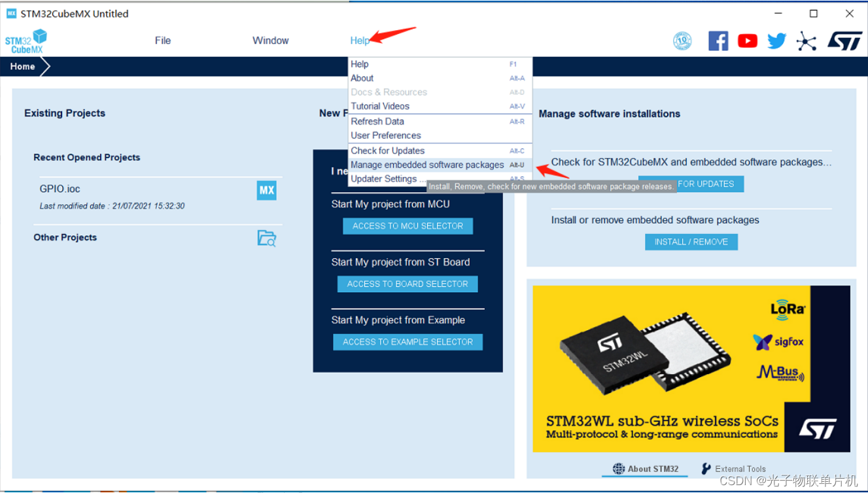Click the Existing Projects heading
The image size is (868, 493).
point(65,113)
